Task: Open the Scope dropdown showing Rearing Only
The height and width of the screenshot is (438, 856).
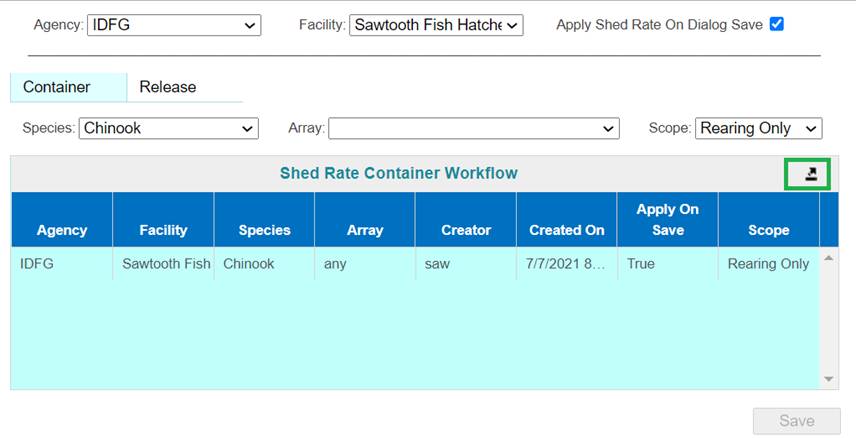Action: 758,128
